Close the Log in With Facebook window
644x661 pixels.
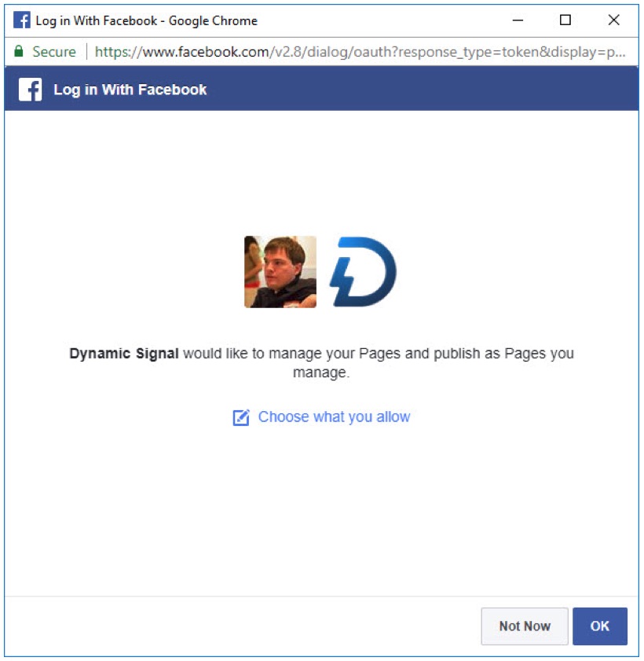click(x=613, y=20)
